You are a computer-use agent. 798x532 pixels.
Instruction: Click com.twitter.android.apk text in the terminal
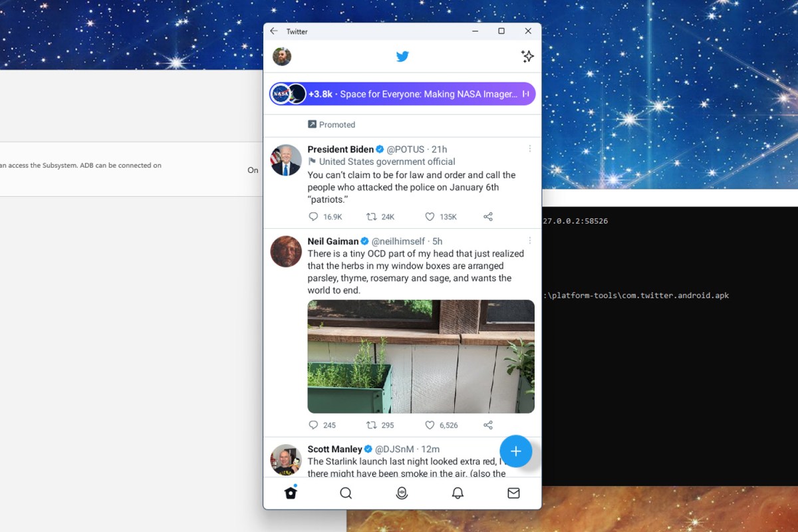point(660,295)
